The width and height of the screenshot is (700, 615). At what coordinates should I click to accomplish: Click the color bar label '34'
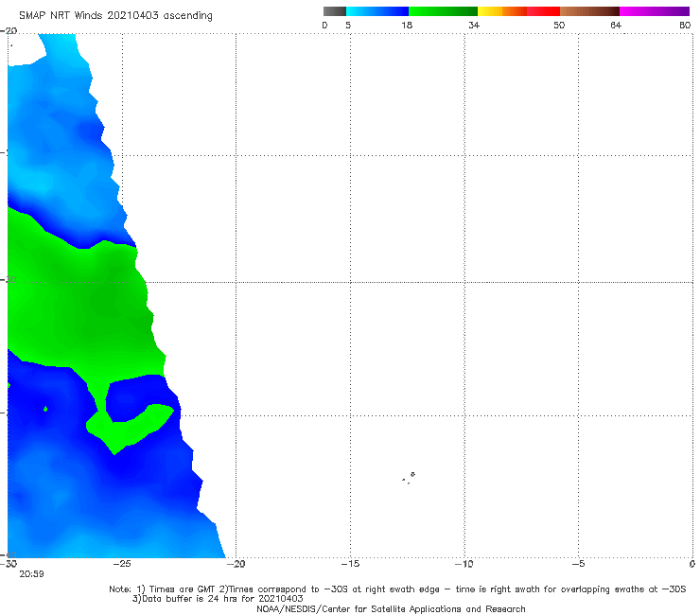coord(474,25)
